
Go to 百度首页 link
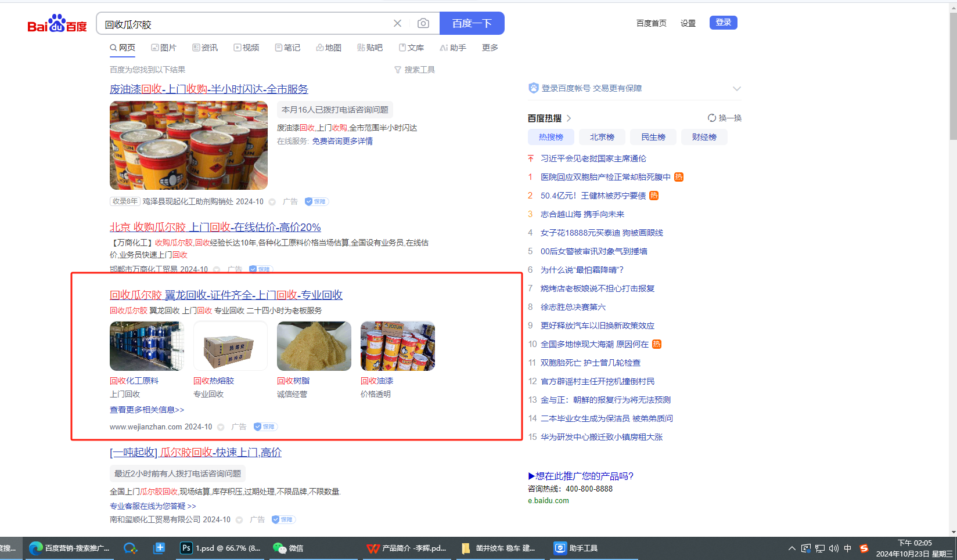(651, 23)
